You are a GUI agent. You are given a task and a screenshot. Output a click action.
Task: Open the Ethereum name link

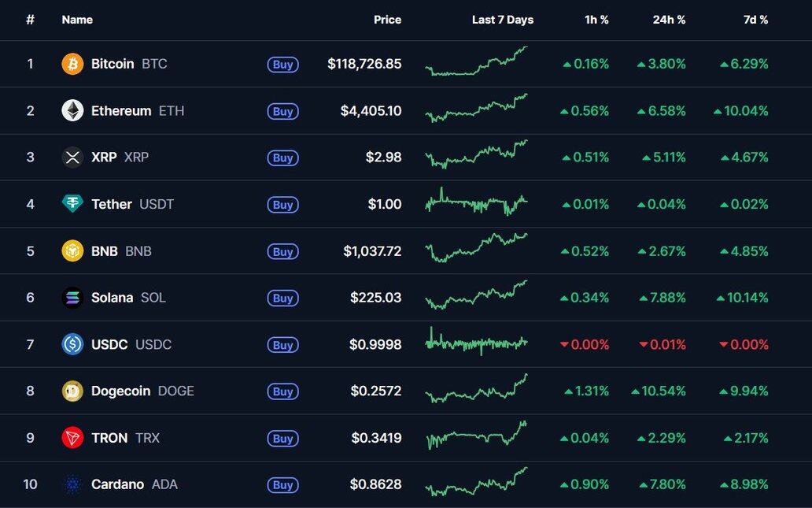tap(121, 111)
